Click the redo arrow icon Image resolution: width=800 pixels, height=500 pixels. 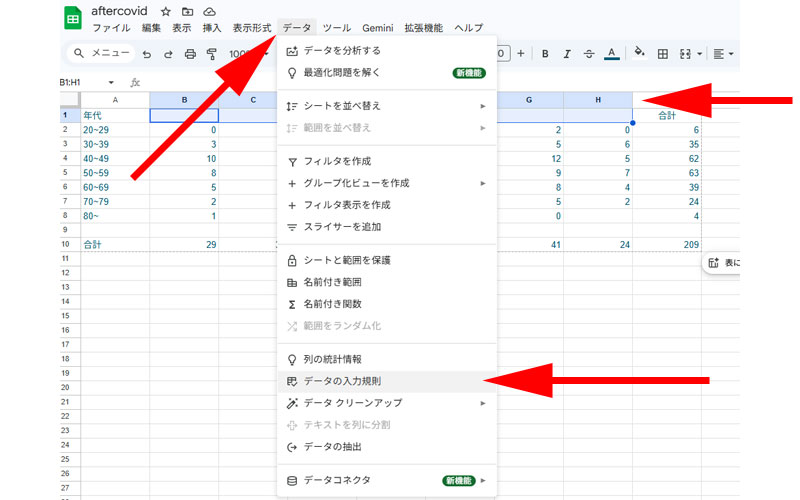coord(167,54)
